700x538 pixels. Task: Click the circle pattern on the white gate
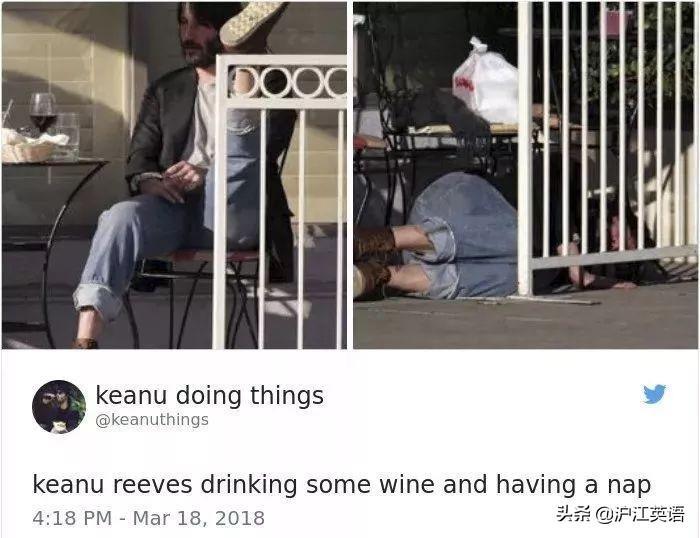pos(288,82)
